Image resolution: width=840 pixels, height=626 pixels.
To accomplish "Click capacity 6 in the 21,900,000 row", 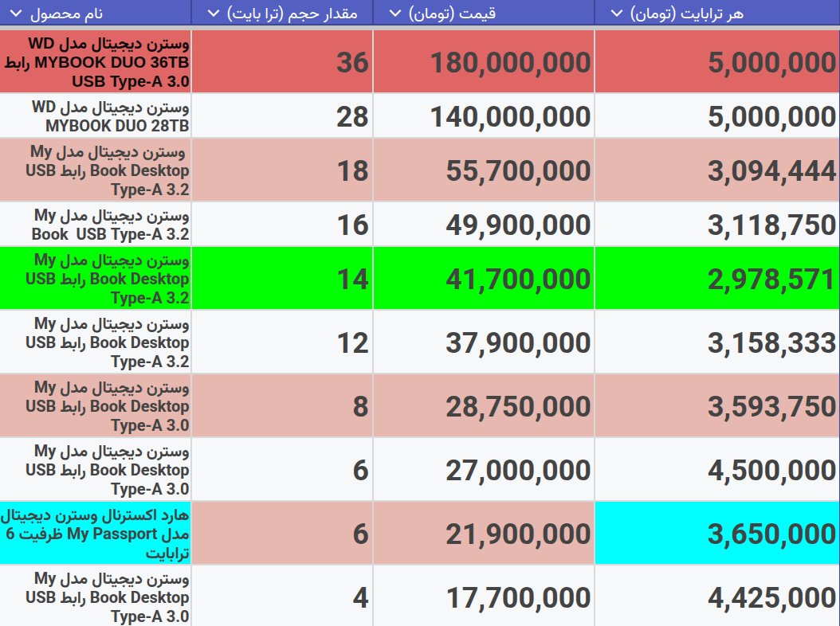I will pyautogui.click(x=282, y=534).
